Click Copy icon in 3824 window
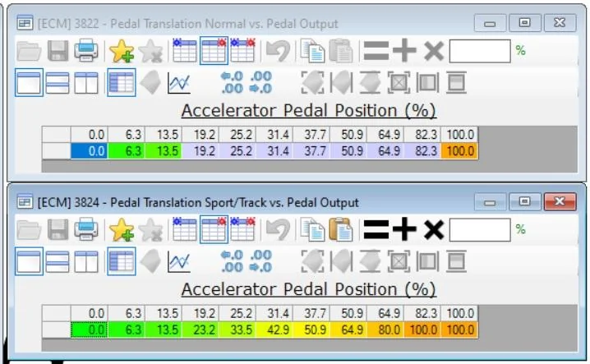 312,229
